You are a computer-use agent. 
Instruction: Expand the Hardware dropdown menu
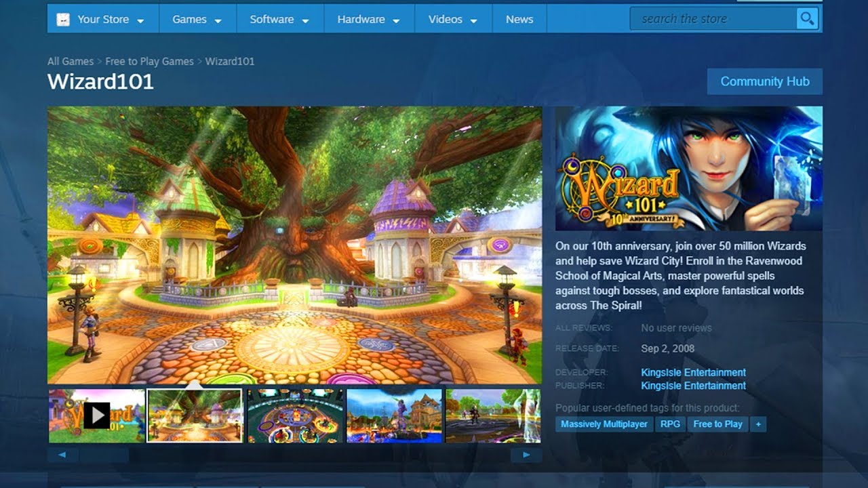[x=368, y=19]
